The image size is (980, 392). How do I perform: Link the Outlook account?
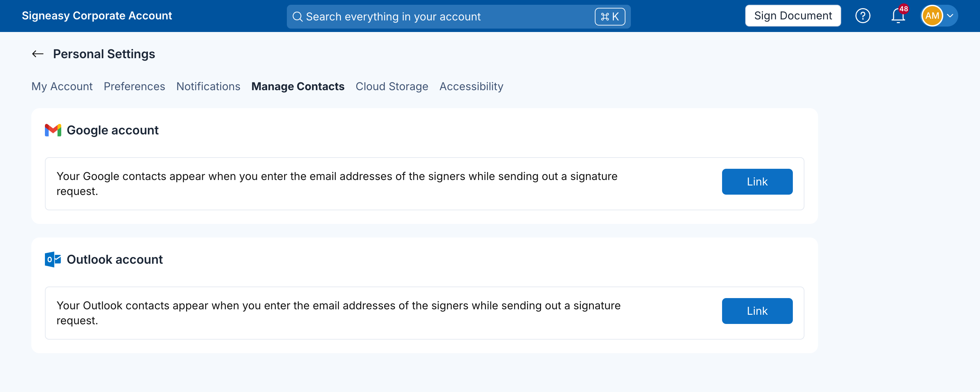(x=757, y=311)
